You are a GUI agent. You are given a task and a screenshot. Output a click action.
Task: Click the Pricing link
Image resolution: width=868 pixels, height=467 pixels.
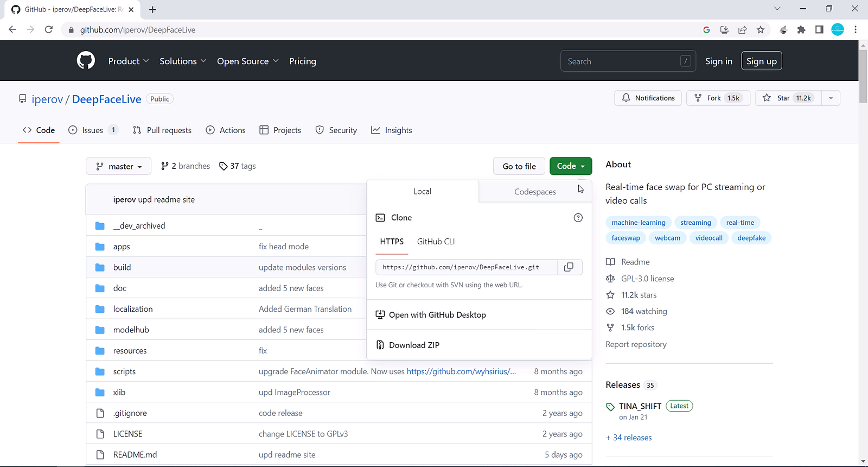coord(303,61)
